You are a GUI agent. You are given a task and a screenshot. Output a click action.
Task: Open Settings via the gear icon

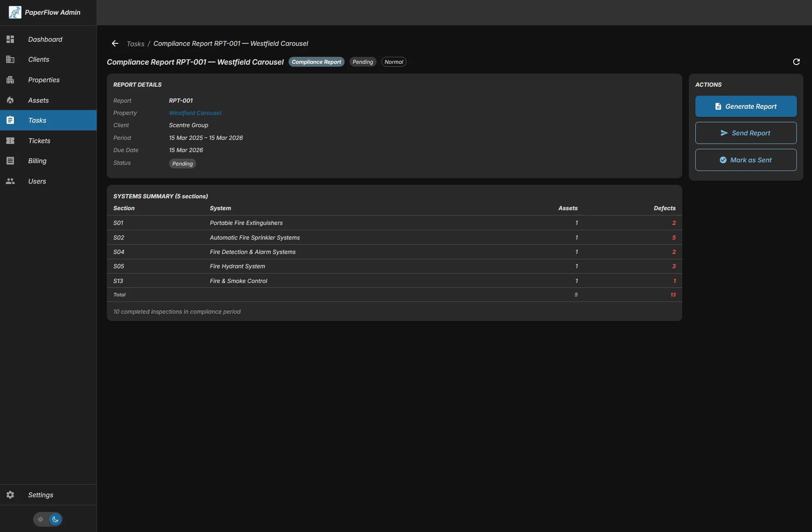[10, 495]
